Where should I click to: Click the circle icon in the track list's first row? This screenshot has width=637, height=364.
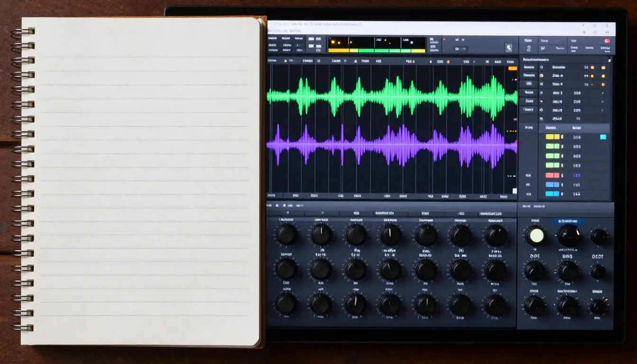[541, 68]
